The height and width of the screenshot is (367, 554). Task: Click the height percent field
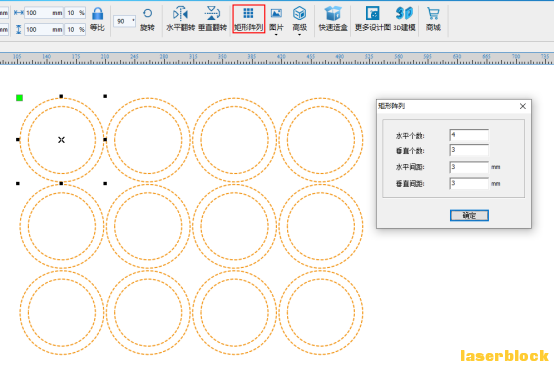76,29
